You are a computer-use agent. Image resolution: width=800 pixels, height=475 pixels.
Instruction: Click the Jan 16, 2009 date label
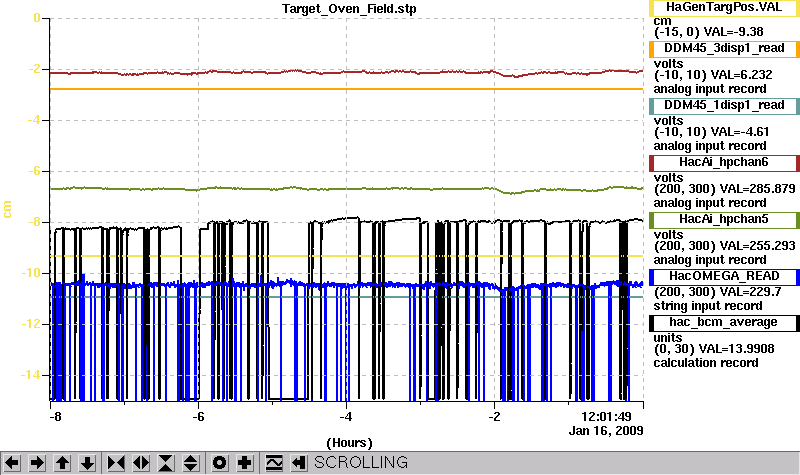(606, 431)
